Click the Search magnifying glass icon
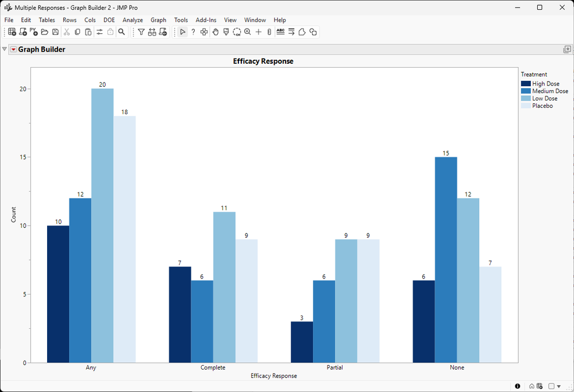Screen dimensions: 574x392 click(122, 32)
